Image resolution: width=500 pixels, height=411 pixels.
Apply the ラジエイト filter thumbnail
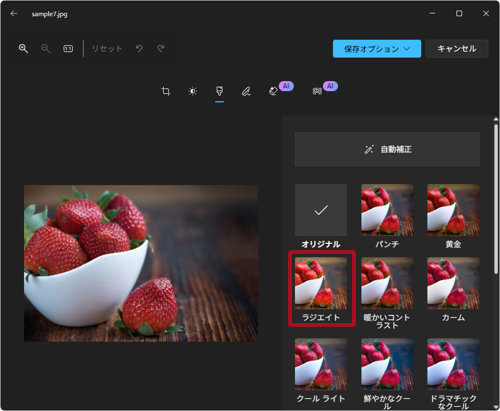pos(321,283)
